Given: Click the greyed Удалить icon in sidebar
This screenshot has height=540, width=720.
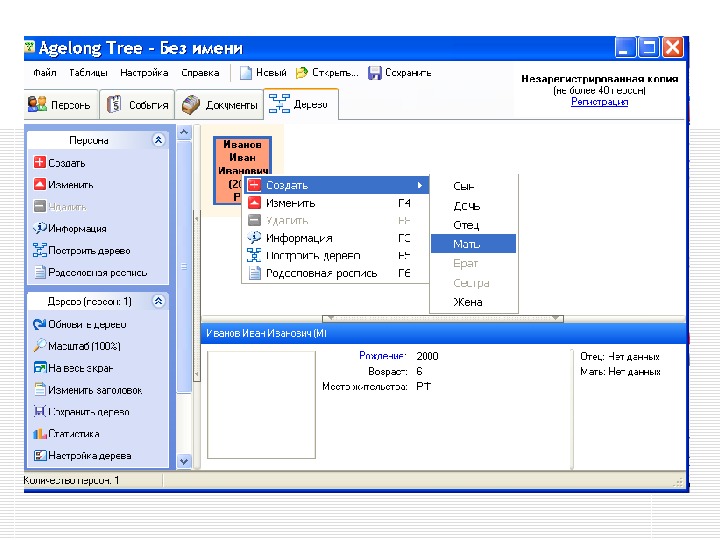Looking at the screenshot, I should pyautogui.click(x=39, y=206).
